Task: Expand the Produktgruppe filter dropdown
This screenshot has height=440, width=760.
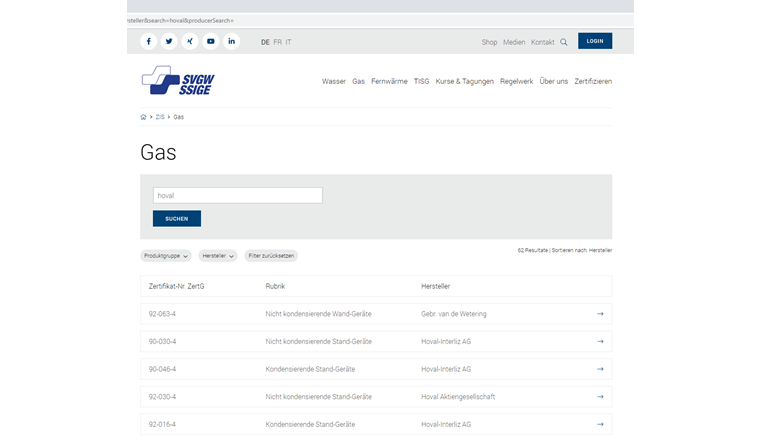Action: [165, 256]
